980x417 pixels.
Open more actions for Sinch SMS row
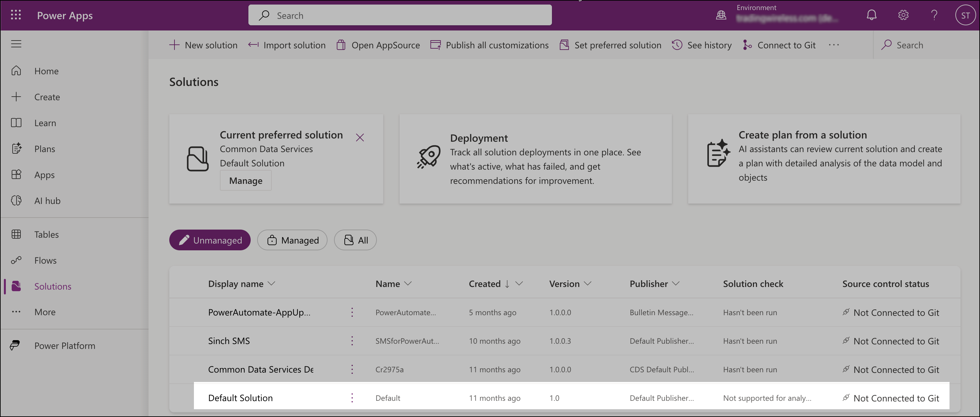pos(352,341)
